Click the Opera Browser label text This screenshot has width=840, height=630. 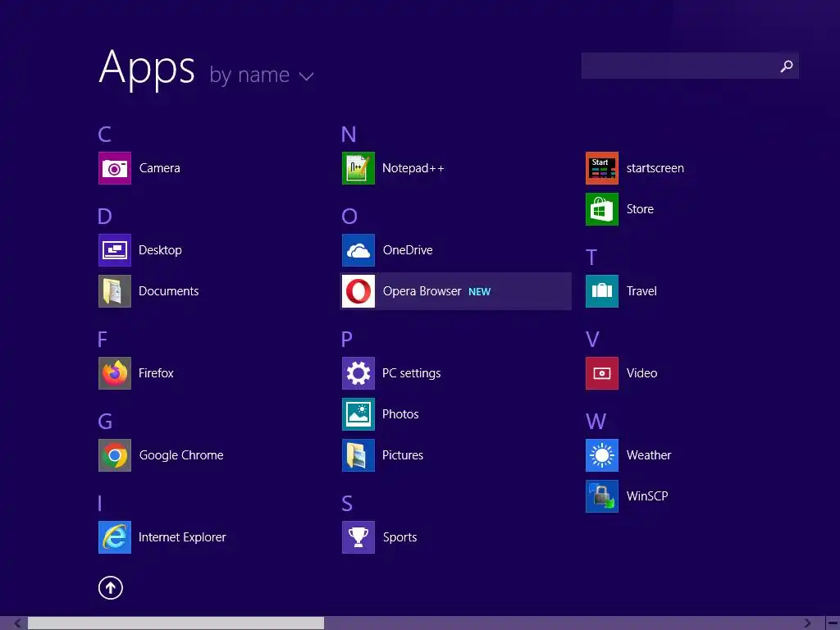pyautogui.click(x=422, y=291)
